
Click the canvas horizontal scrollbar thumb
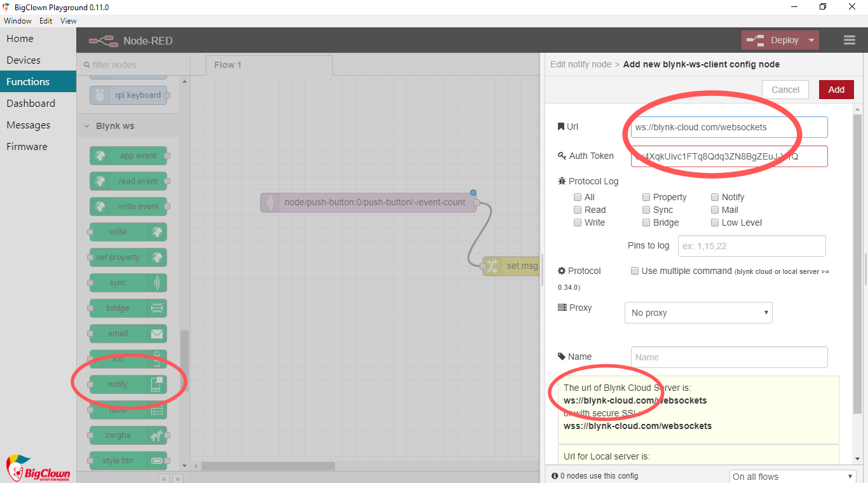[268, 466]
